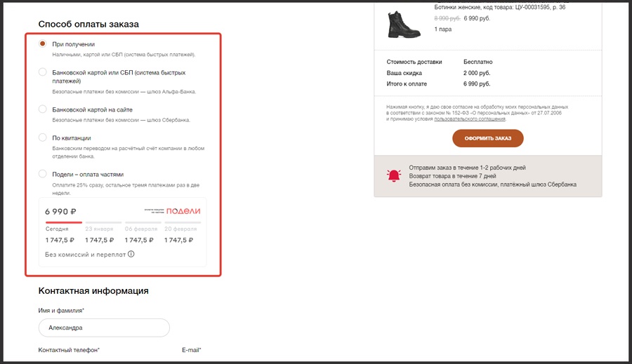The width and height of the screenshot is (632, 364).
Task: Click the red alarm bell icon
Action: click(395, 176)
